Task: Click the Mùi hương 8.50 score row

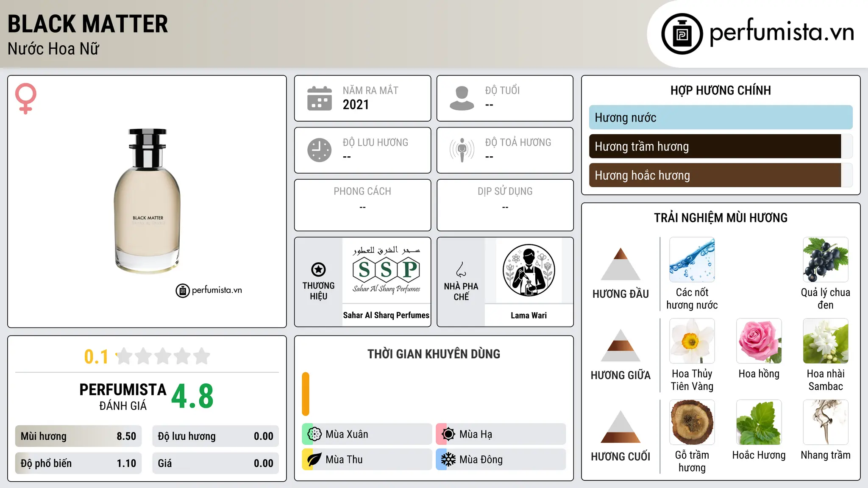Action: tap(78, 436)
